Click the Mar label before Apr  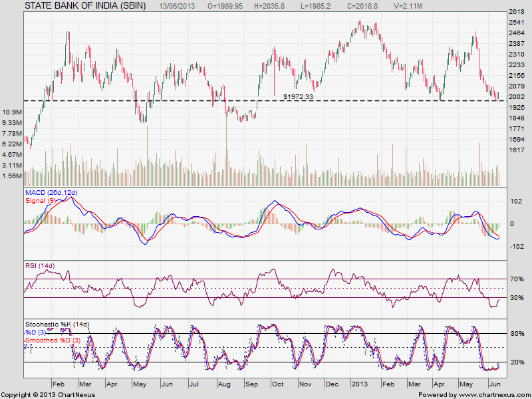[85, 384]
